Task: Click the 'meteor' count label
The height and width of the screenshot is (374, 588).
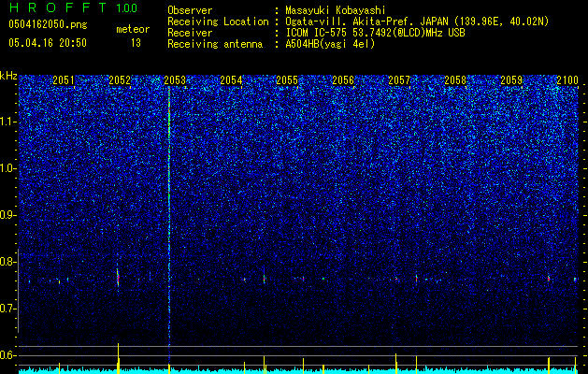Action: (x=133, y=29)
